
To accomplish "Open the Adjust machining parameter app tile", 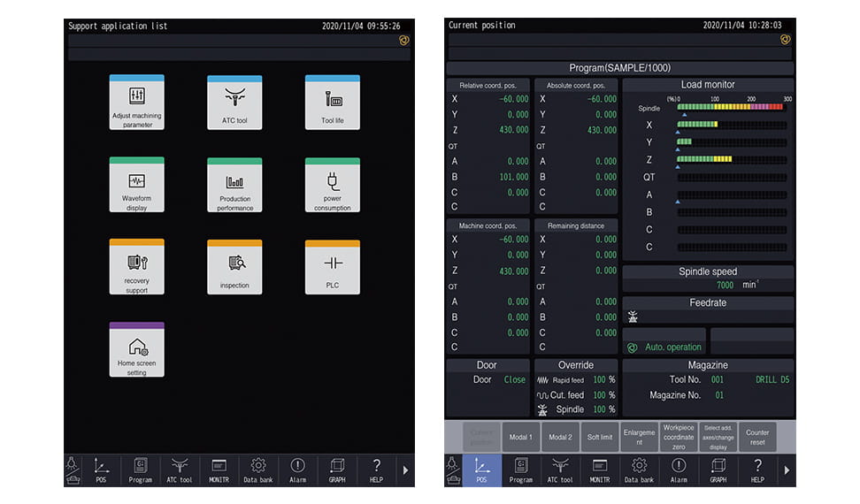I will pyautogui.click(x=136, y=103).
